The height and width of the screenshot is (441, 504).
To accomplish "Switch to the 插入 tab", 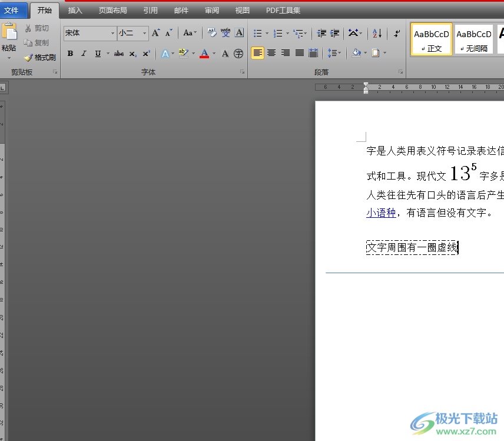I will pyautogui.click(x=75, y=11).
